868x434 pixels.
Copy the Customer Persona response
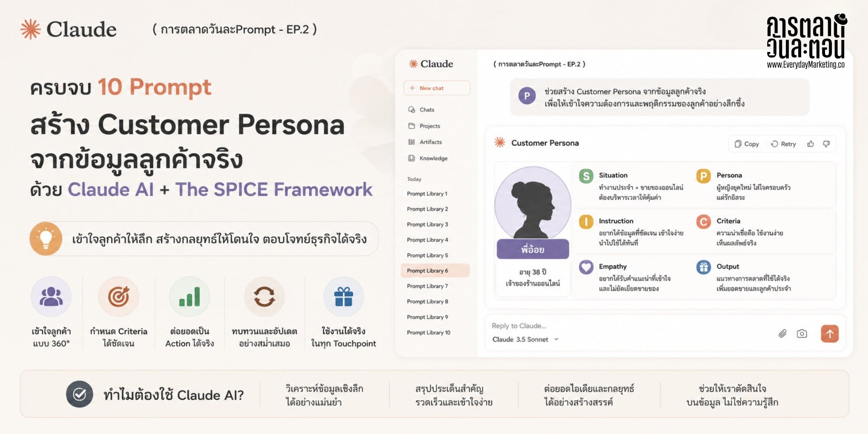point(746,144)
